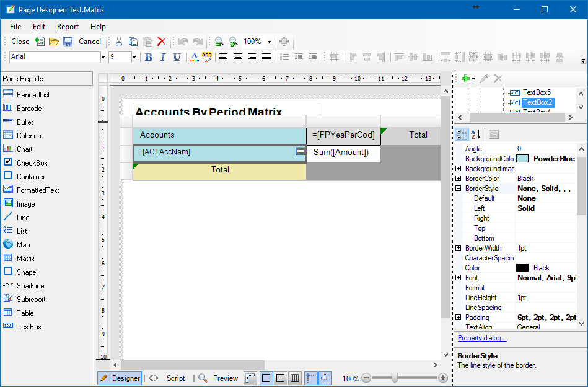Click the zoom-in plus button
Image resolution: width=588 pixels, height=387 pixels.
pyautogui.click(x=443, y=378)
